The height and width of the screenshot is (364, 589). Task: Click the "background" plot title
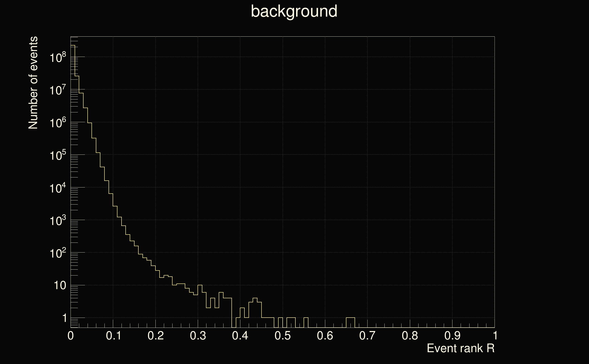(x=294, y=12)
